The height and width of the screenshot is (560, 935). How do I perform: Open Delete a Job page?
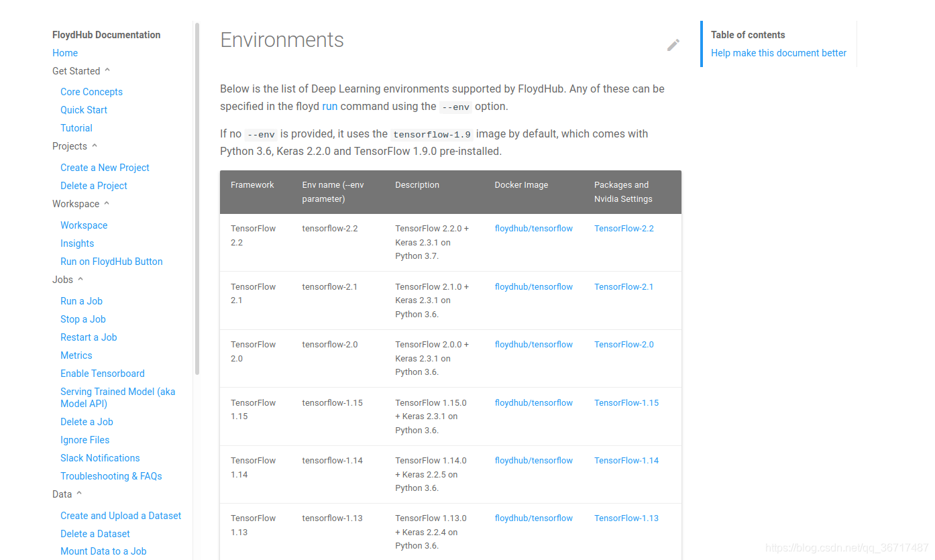(87, 422)
